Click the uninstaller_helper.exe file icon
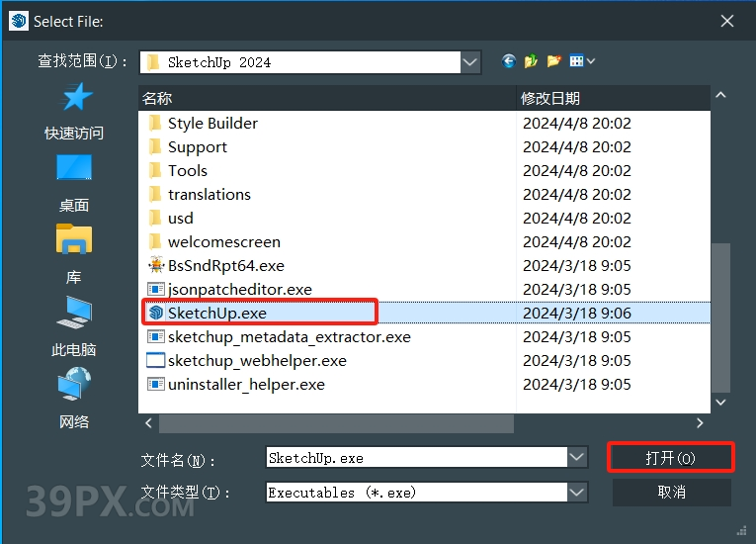This screenshot has width=756, height=544. [156, 384]
